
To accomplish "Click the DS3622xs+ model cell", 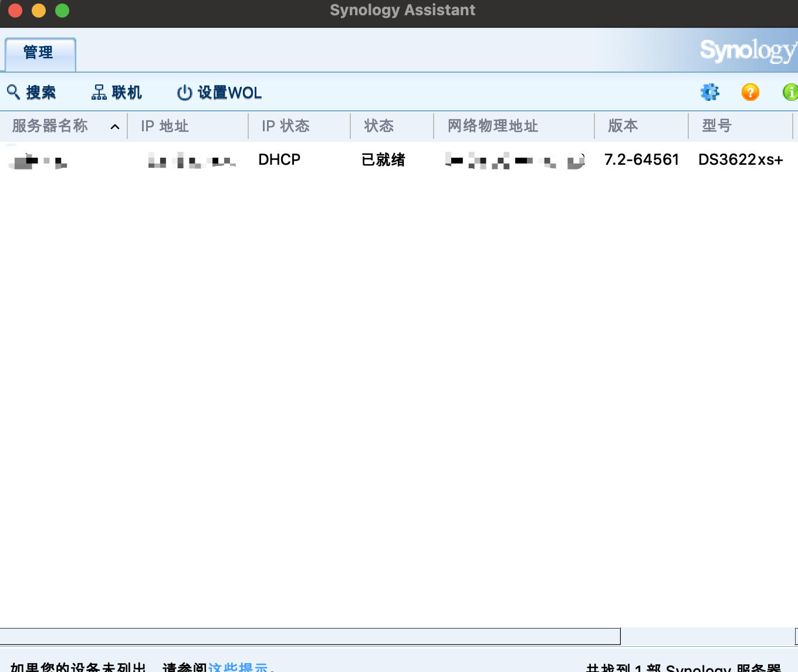I will [x=741, y=159].
